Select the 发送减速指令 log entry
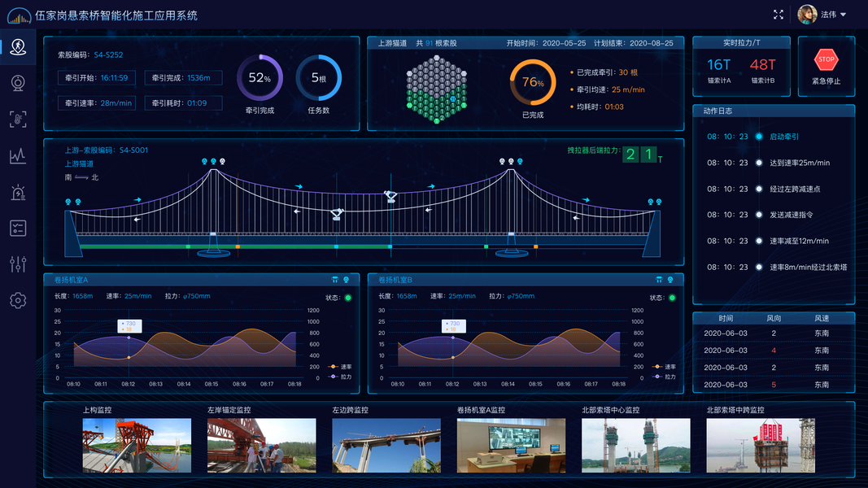868x488 pixels. click(791, 215)
